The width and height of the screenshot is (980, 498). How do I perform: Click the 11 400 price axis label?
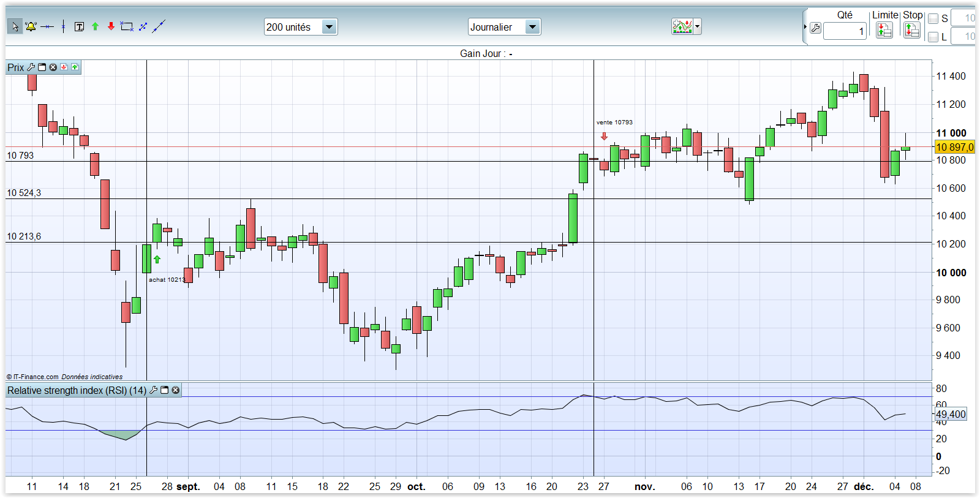click(951, 76)
